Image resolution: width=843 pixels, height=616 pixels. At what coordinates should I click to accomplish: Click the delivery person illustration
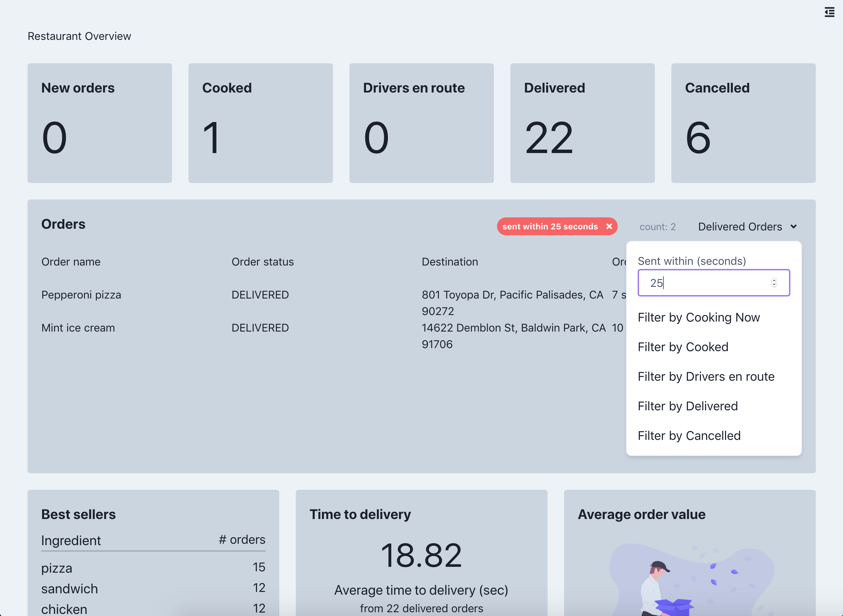point(691,580)
